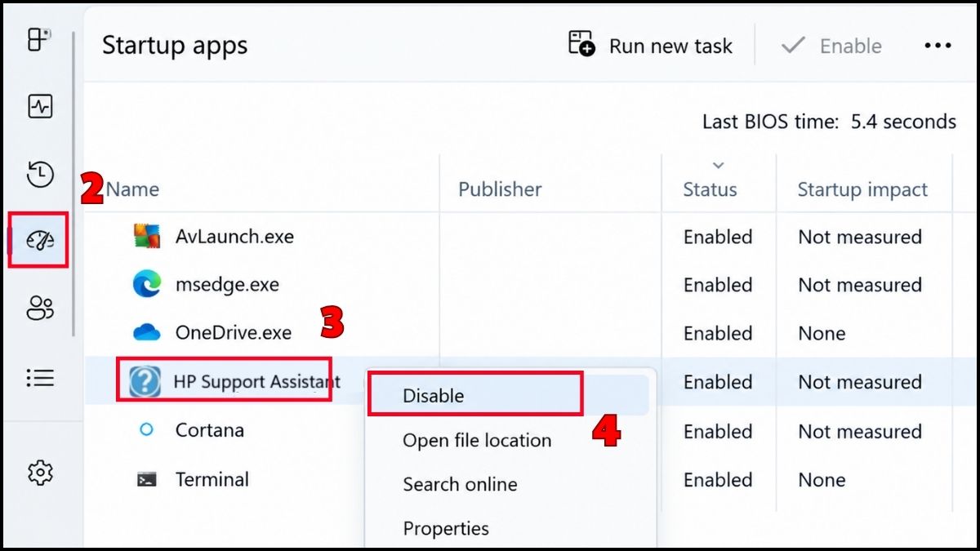Image resolution: width=980 pixels, height=551 pixels.
Task: Open the Details list icon in sidebar
Action: coord(40,377)
